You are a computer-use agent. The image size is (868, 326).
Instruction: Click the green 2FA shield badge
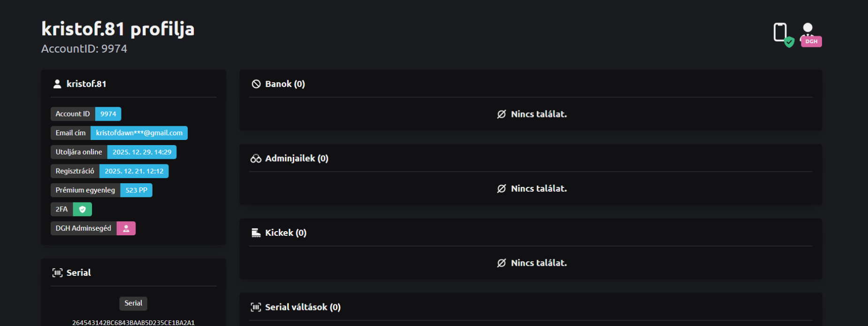83,210
